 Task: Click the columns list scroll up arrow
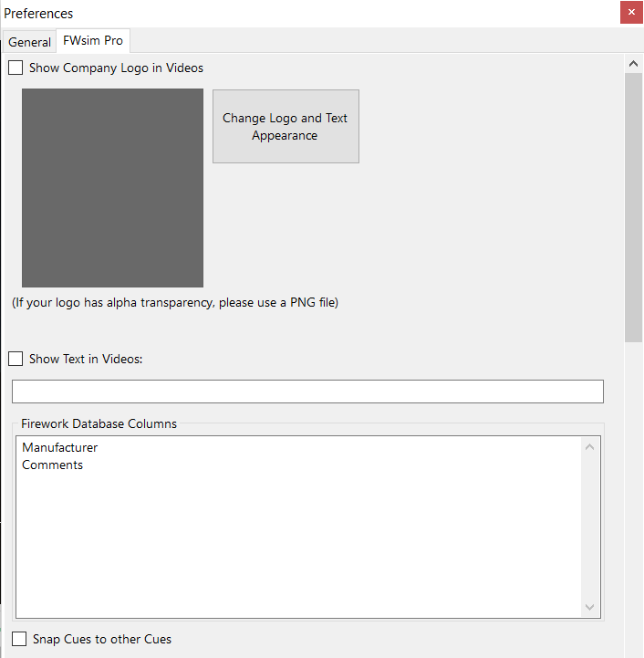[589, 447]
